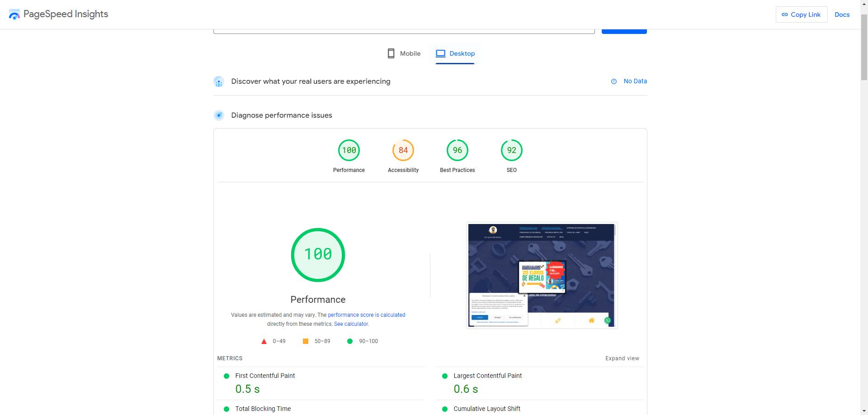
Task: Click green circle 90–100 legend icon
Action: point(350,341)
